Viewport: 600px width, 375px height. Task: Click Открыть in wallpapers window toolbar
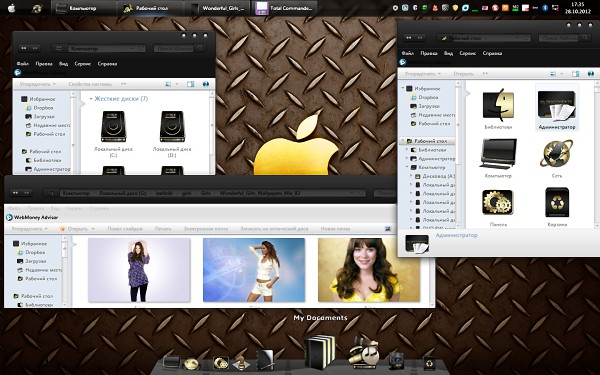pyautogui.click(x=77, y=228)
